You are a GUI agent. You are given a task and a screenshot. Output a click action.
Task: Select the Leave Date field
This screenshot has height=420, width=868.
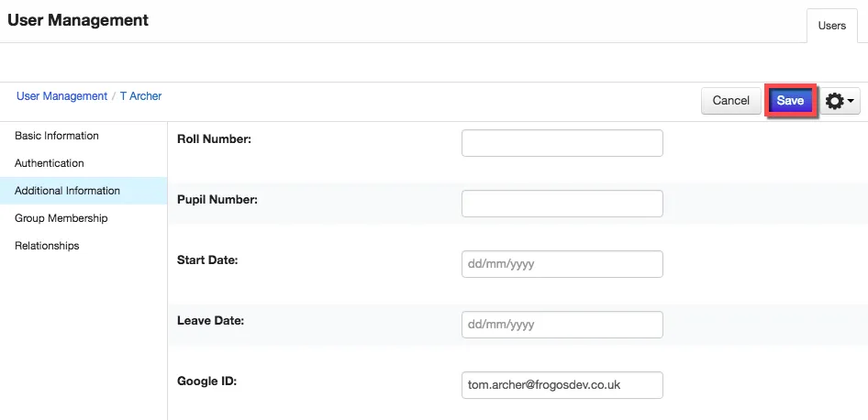click(562, 325)
